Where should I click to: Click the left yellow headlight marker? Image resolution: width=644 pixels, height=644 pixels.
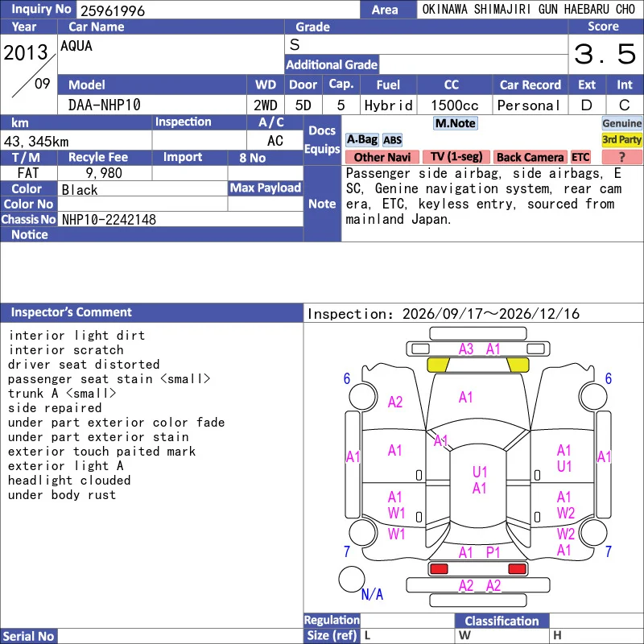438,365
